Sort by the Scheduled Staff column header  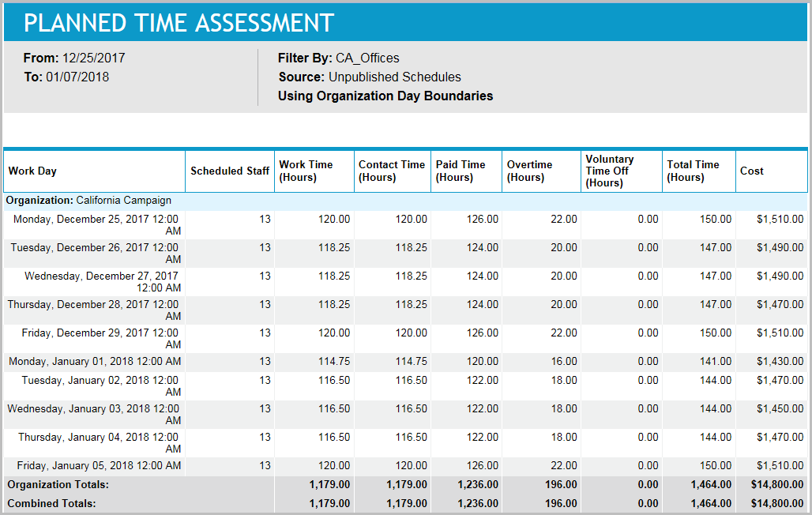[x=230, y=171]
